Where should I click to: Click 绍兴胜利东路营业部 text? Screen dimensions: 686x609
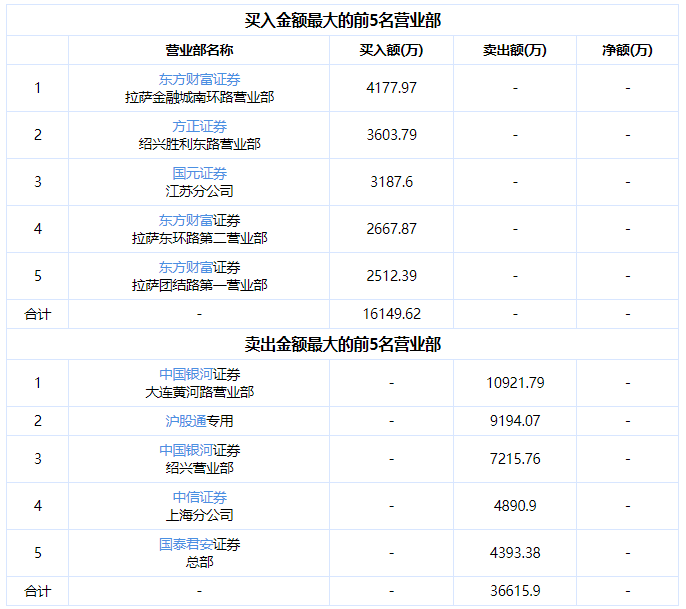point(199,144)
